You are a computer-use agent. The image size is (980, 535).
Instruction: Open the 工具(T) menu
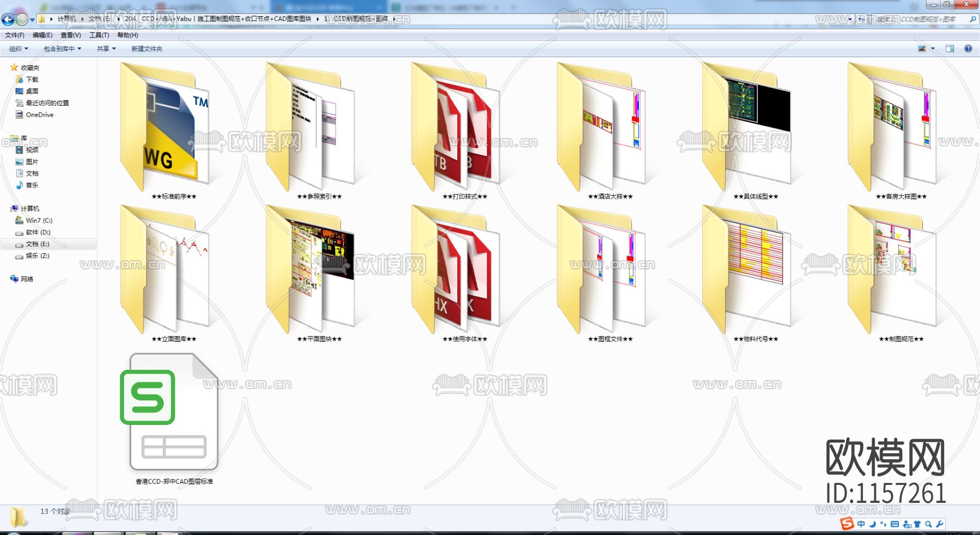click(x=99, y=35)
